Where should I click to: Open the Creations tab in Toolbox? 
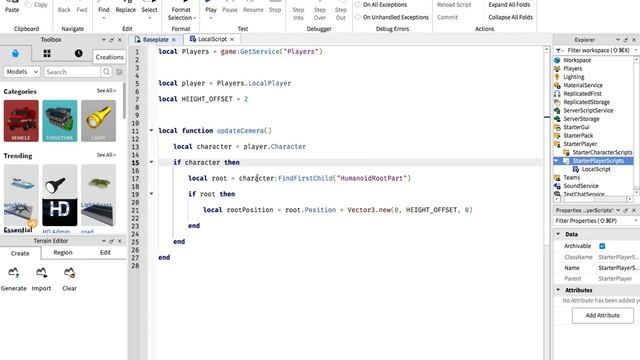[x=109, y=57]
